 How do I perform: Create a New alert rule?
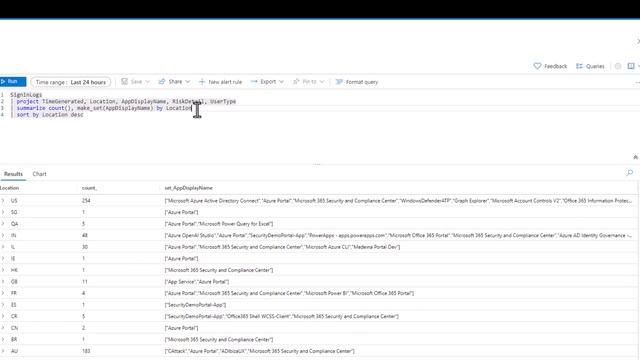click(220, 82)
